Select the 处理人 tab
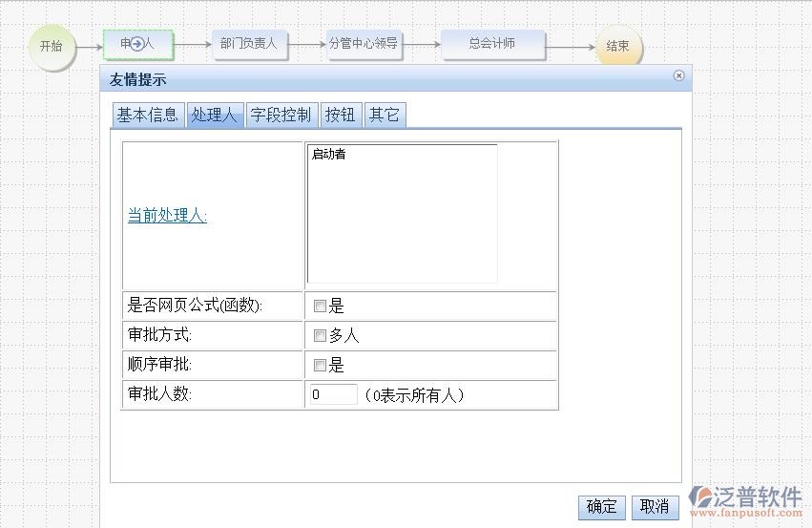This screenshot has height=528, width=812. coord(214,116)
